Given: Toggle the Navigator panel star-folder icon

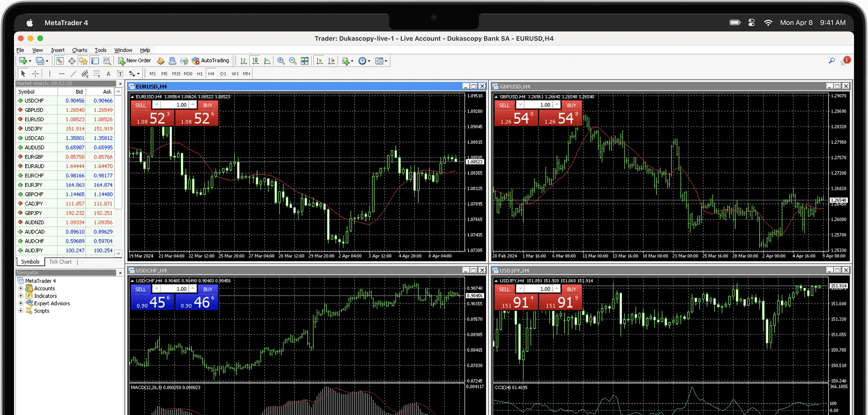Looking at the screenshot, I should (x=83, y=61).
